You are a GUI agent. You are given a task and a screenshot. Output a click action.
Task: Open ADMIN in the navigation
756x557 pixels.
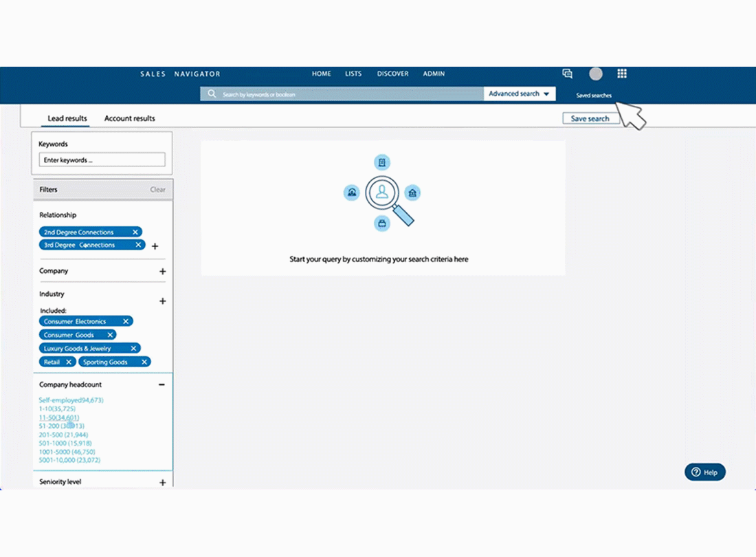click(x=434, y=74)
